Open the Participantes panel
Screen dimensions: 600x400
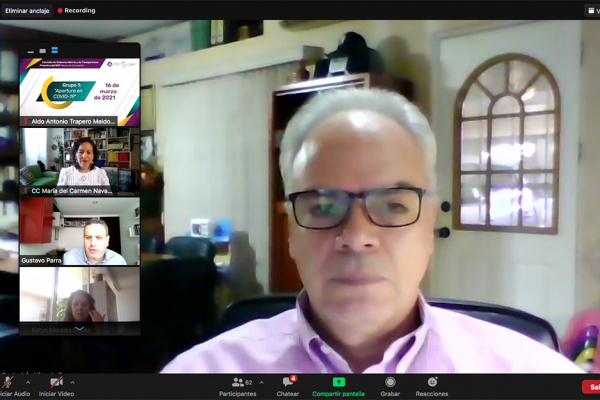pyautogui.click(x=238, y=387)
